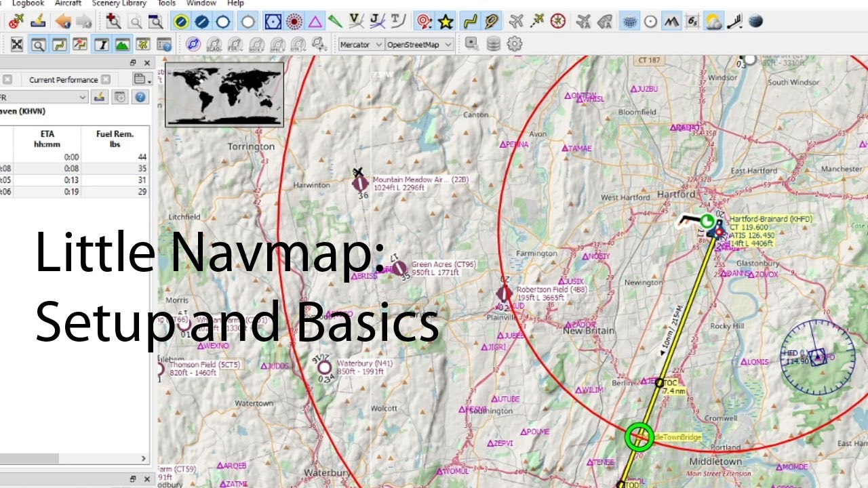The image size is (868, 488).
Task: Click the world overview map thumbnail
Action: 224,94
